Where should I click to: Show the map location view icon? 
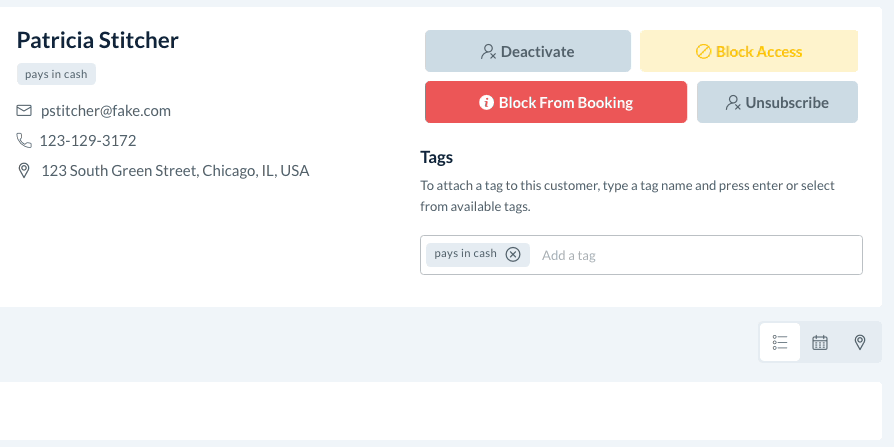point(860,343)
